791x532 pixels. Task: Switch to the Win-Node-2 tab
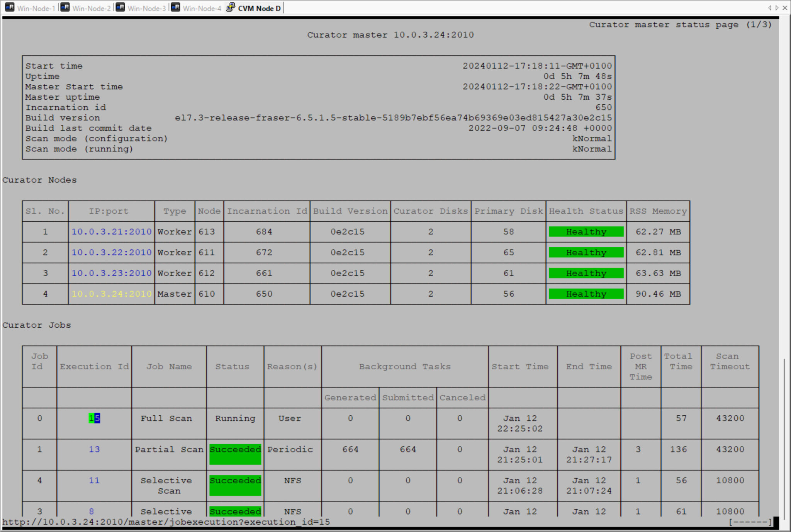click(91, 8)
